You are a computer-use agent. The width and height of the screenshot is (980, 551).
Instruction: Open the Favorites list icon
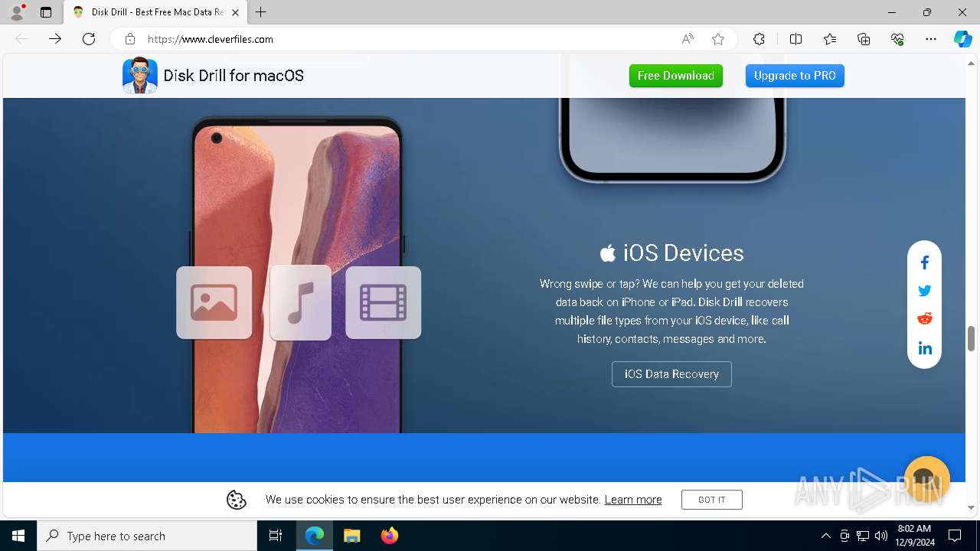coord(830,39)
